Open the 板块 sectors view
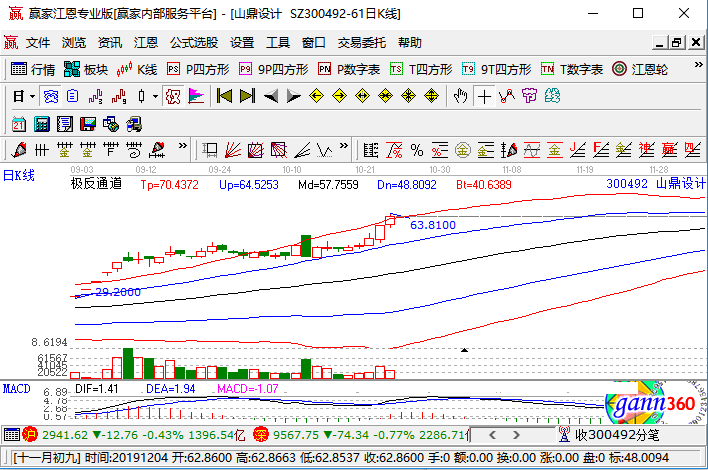Image resolution: width=708 pixels, height=470 pixels. click(85, 70)
